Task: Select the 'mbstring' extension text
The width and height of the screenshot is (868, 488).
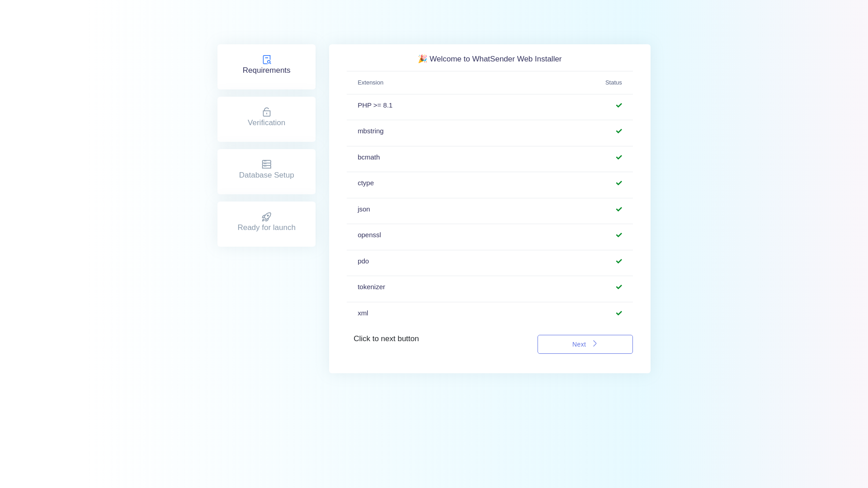Action: [370, 131]
